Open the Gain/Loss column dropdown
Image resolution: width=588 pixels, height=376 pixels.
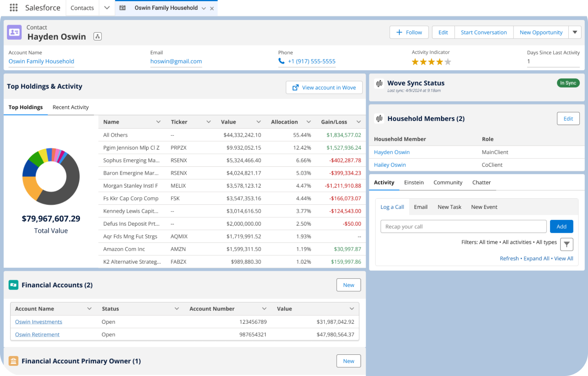[359, 122]
